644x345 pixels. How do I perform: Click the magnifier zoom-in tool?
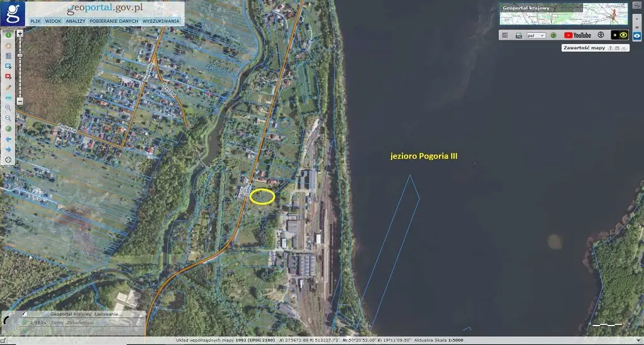pyautogui.click(x=9, y=108)
